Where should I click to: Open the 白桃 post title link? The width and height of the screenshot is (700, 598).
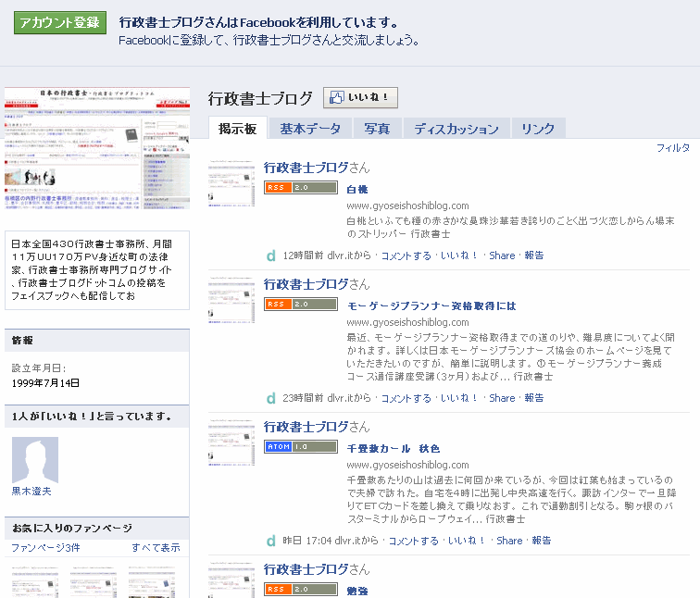tap(357, 189)
